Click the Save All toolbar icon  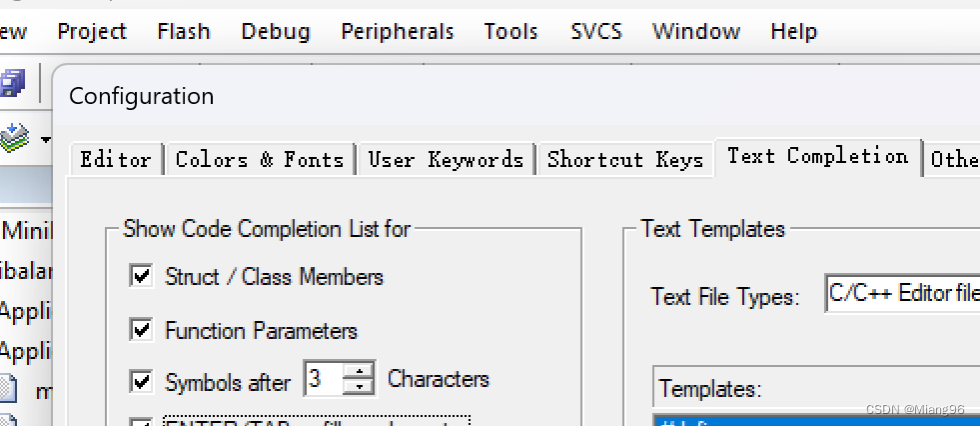(12, 83)
